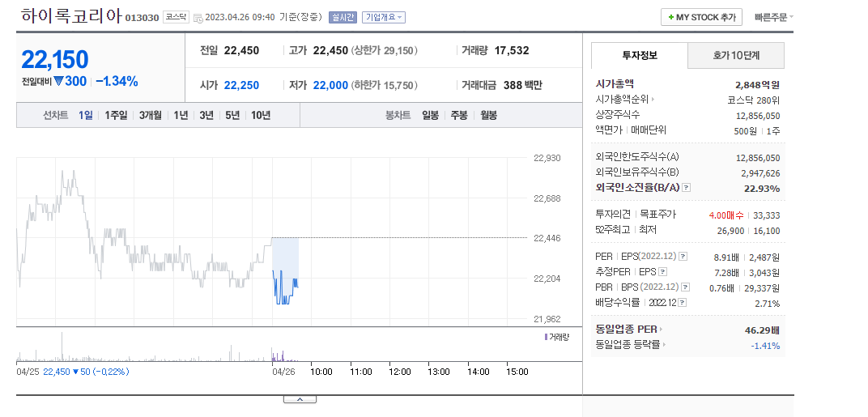This screenshot has height=417, width=868.
Task: Click the 12:00 time axis label
Action: (400, 372)
